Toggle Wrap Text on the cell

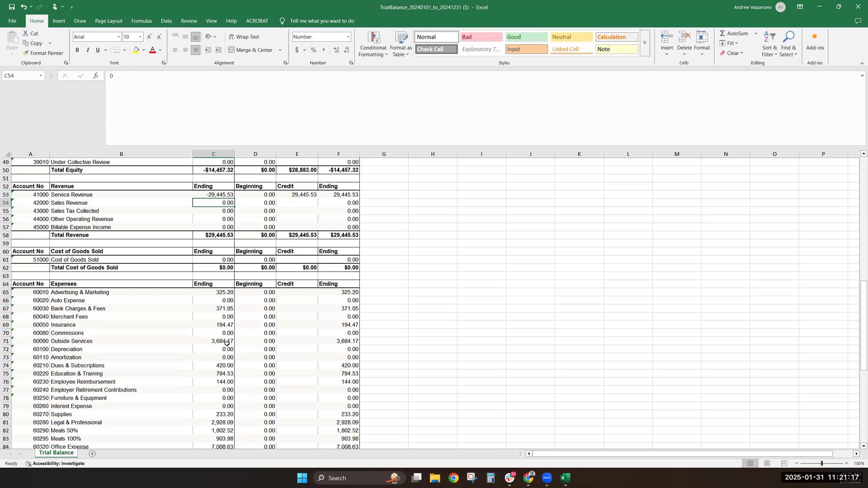[244, 37]
